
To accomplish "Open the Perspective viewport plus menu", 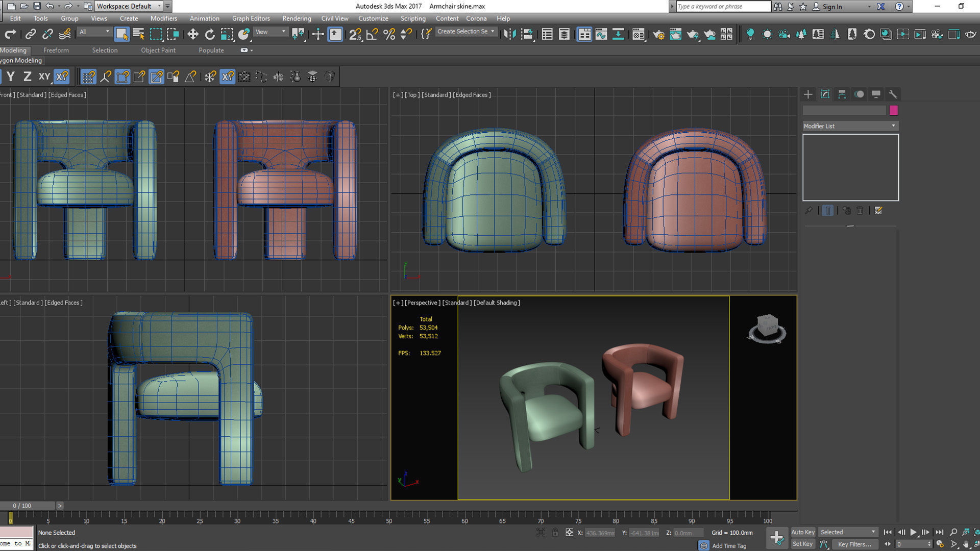I will point(397,303).
